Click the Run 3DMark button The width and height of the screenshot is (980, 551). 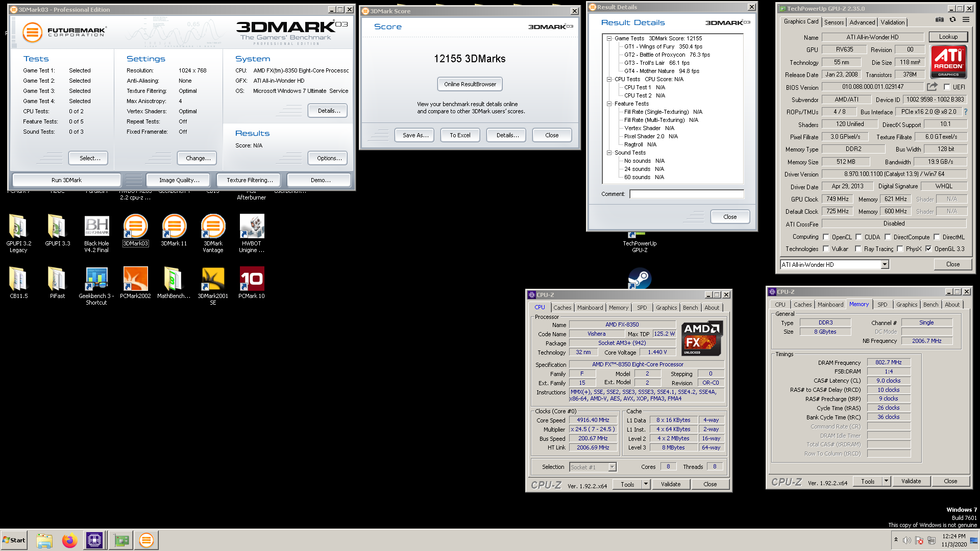66,180
